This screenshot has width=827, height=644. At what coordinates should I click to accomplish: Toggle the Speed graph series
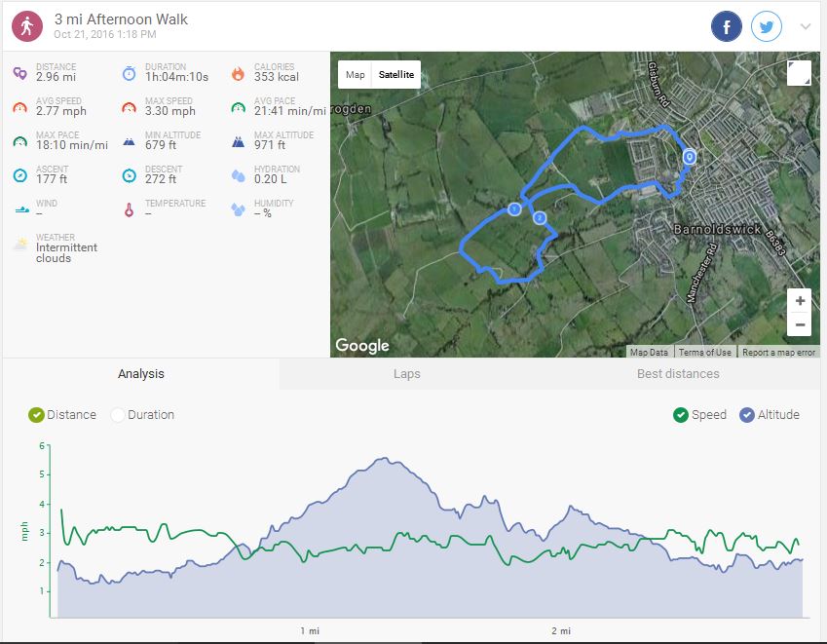(681, 415)
